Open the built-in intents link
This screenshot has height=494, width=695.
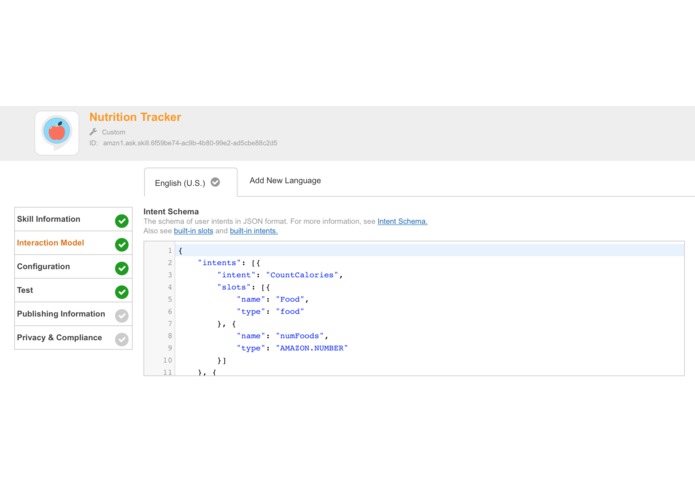(254, 231)
